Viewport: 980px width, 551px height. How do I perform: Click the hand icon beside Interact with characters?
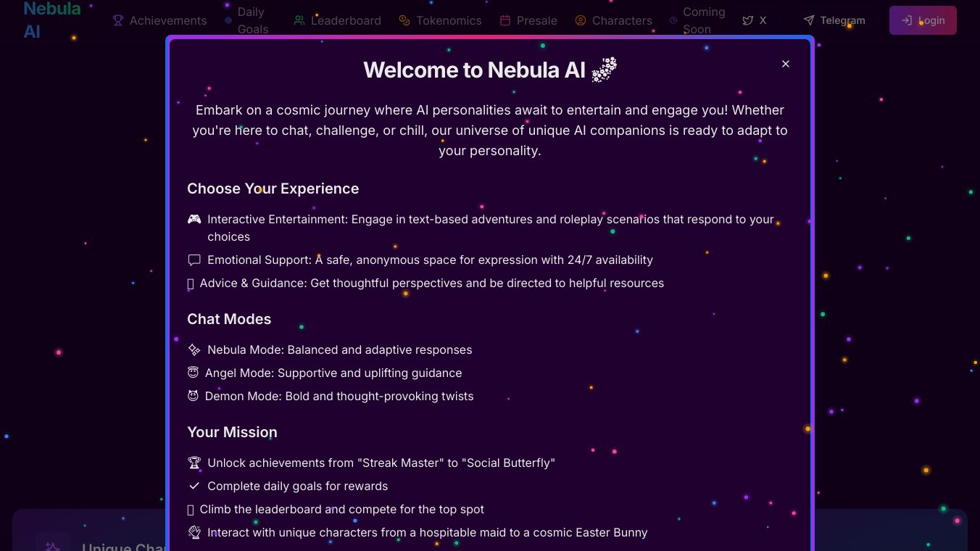pyautogui.click(x=194, y=532)
